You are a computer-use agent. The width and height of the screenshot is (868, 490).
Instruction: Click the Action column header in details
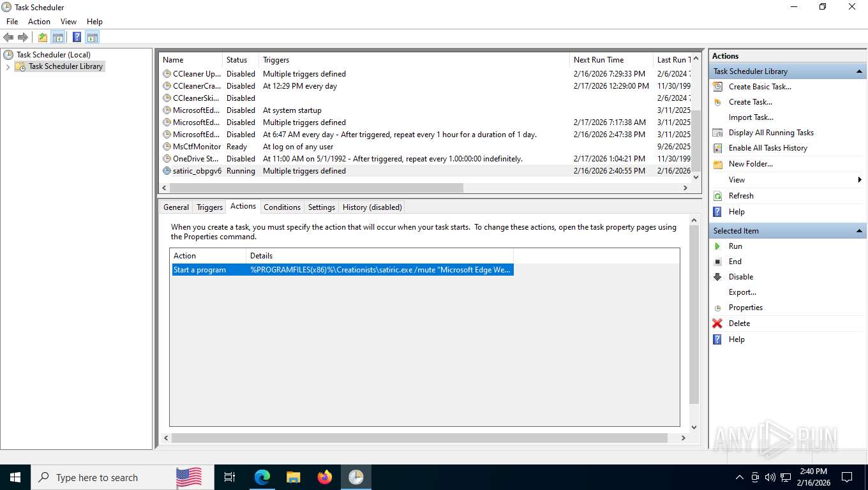pos(207,256)
